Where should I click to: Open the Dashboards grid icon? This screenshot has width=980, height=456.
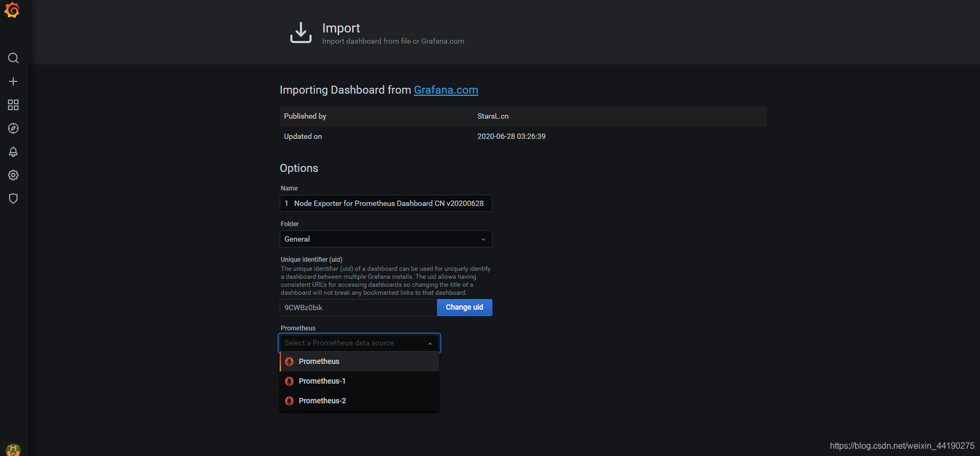(x=13, y=105)
